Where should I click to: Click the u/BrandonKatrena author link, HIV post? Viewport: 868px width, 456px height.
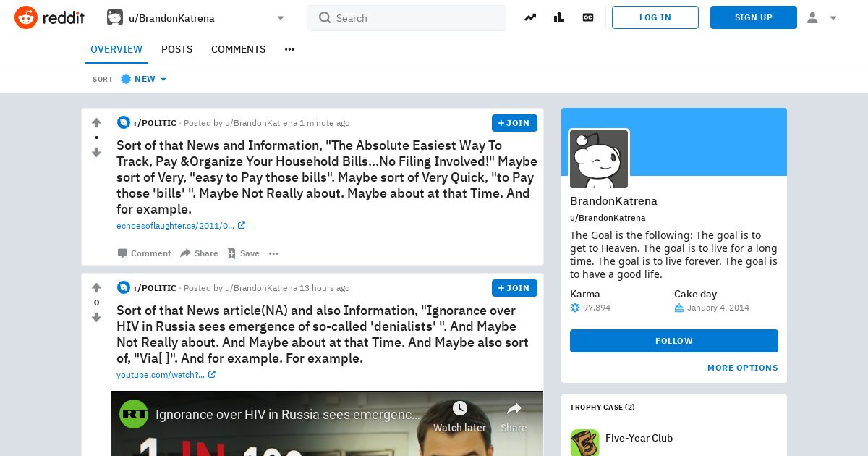coord(261,288)
